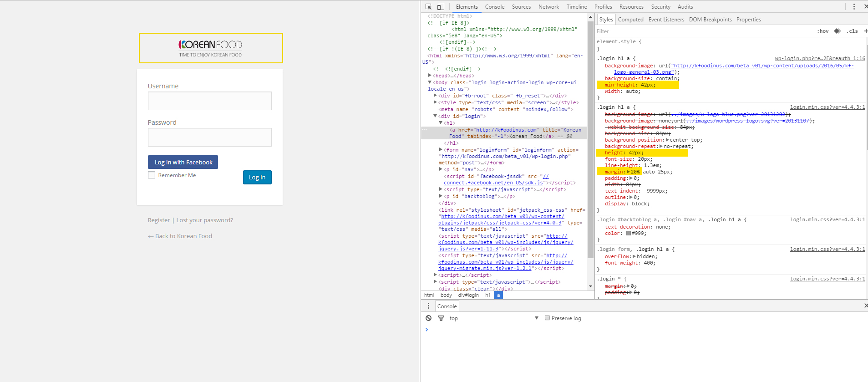Expand the p id nav node
The height and width of the screenshot is (382, 868).
pos(441,169)
